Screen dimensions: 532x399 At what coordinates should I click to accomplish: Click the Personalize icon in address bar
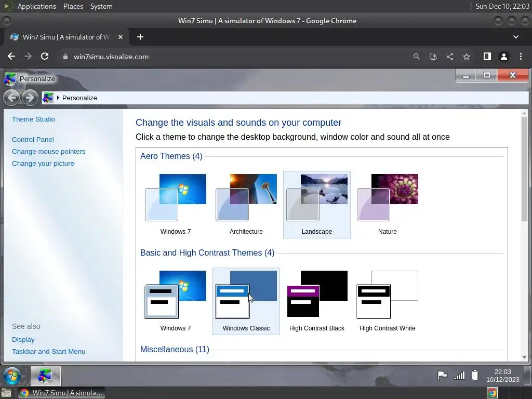(x=48, y=98)
